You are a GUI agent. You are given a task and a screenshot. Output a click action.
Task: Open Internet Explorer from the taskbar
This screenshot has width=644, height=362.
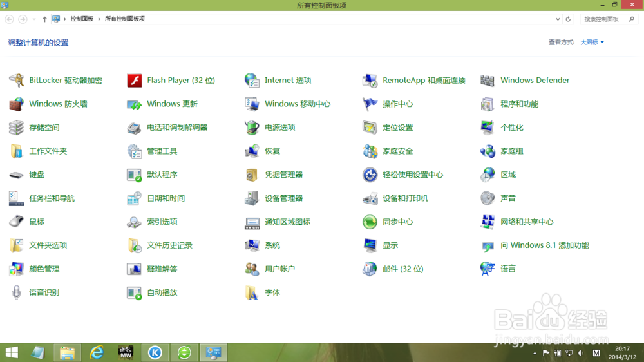point(97,352)
